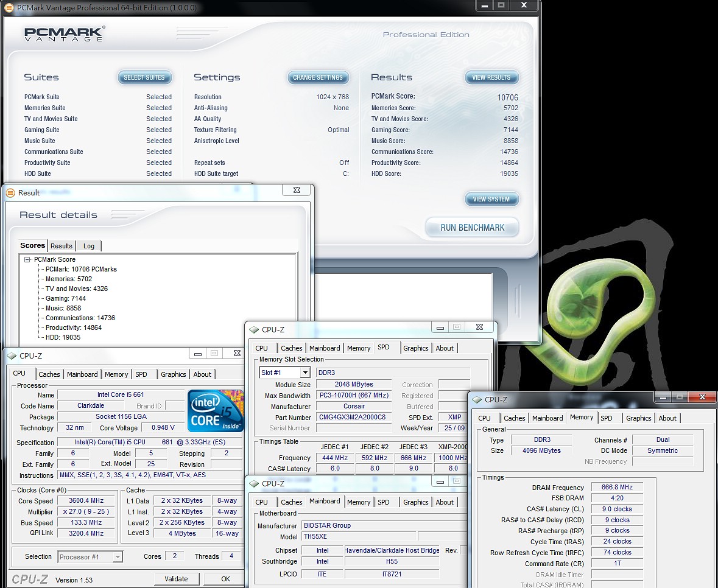Screen dimensions: 718x588
Task: Click title icon of CPU-Z window showing Memory Slot Selection
Action: coord(254,330)
